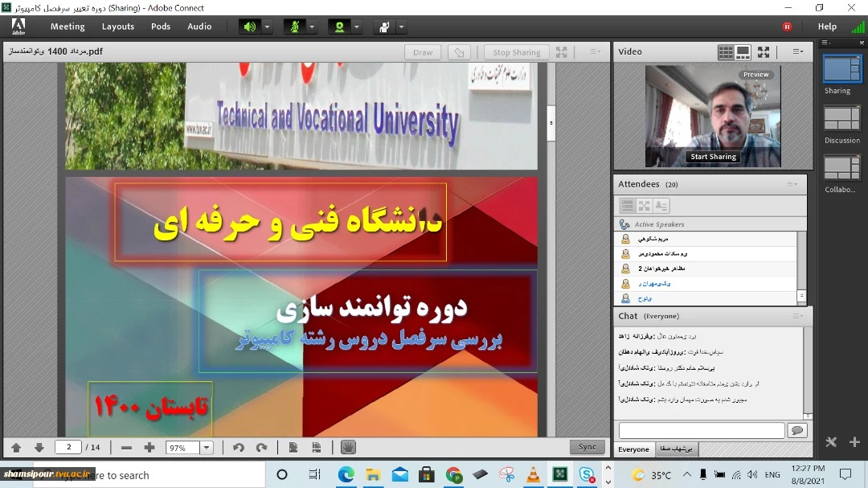This screenshot has width=868, height=488.
Task: Rotate document counterclockwise
Action: [x=239, y=448]
